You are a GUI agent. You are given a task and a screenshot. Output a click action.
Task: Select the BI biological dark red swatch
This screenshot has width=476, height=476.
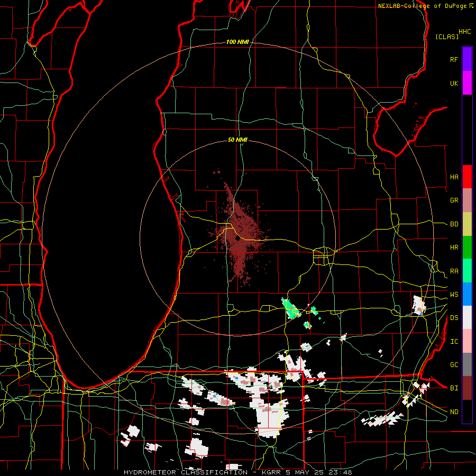467,388
